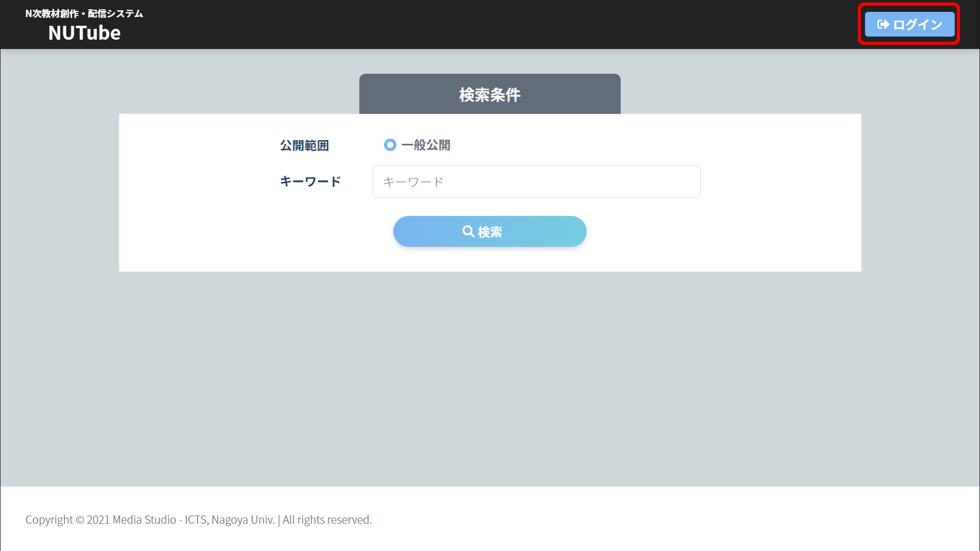Click the 検索条件 header tab
The height and width of the screenshot is (551, 980).
[490, 94]
